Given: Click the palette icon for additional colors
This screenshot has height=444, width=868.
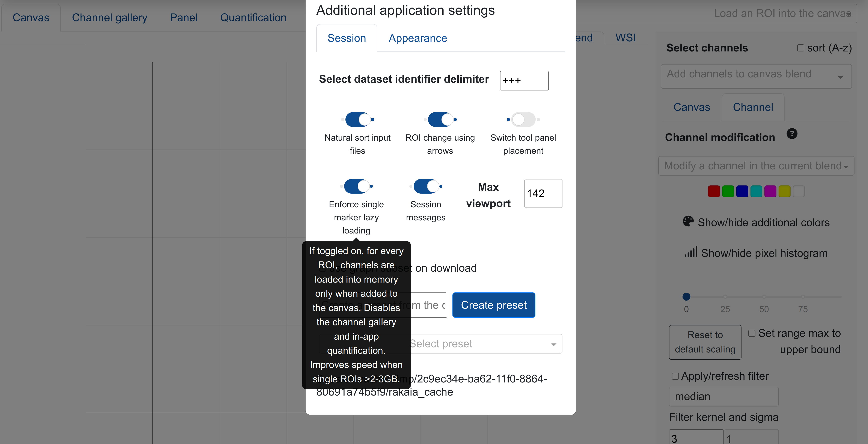Looking at the screenshot, I should 688,221.
